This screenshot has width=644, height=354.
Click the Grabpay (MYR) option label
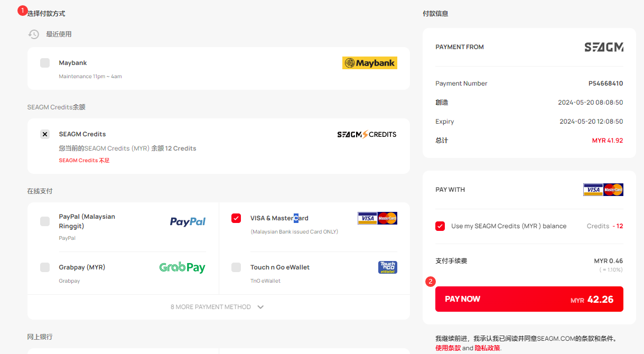(82, 267)
